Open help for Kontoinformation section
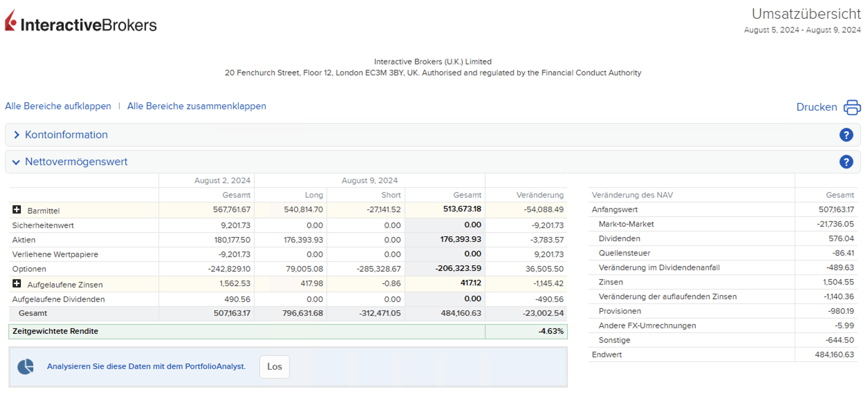This screenshot has height=394, width=868. (x=846, y=135)
